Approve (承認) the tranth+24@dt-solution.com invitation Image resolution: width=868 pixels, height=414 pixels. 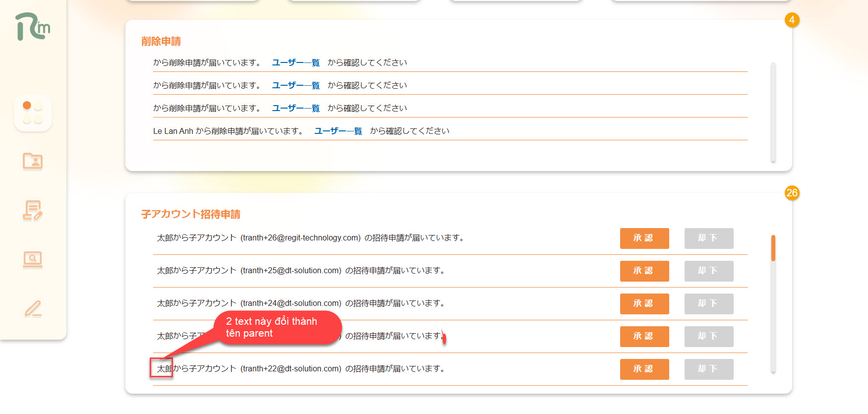[644, 304]
